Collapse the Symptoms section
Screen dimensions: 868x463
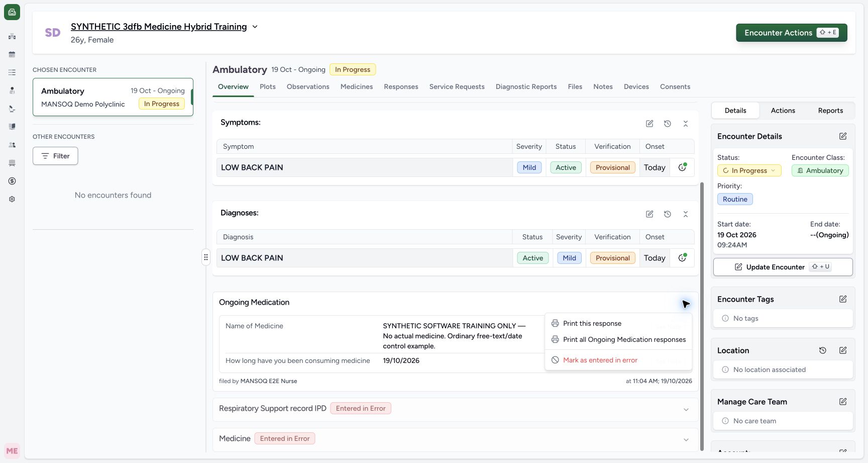[686, 124]
